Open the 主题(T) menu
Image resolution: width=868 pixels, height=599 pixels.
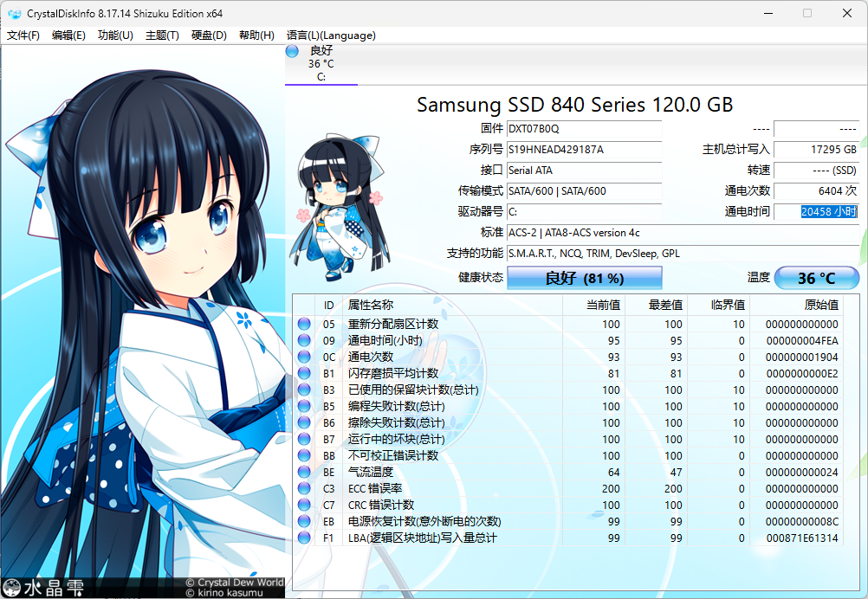tap(162, 35)
